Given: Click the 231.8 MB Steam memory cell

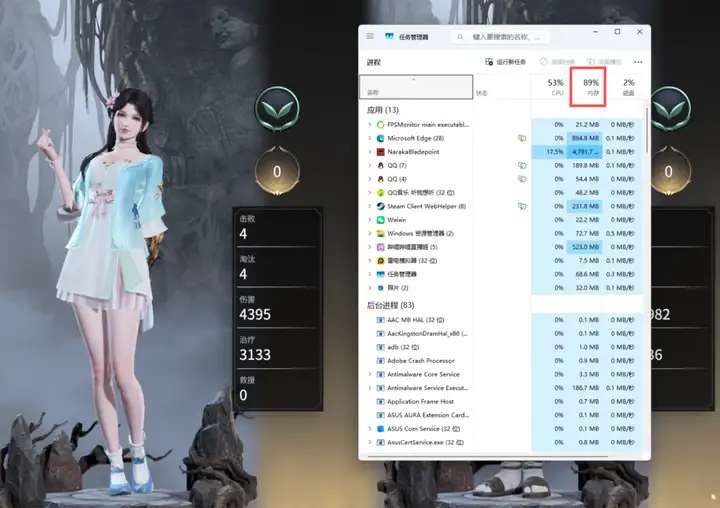Looking at the screenshot, I should tap(585, 206).
